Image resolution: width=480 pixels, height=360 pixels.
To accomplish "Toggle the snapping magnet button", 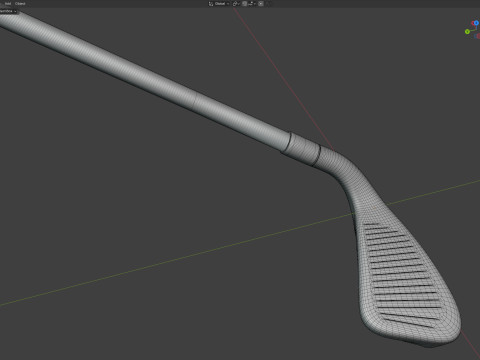I will 244,4.
